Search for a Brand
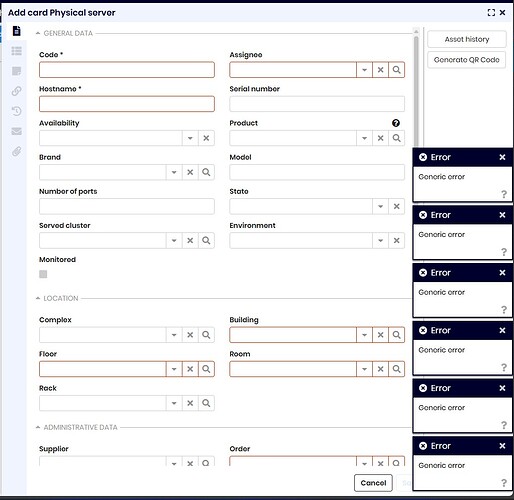514x500 pixels. pyautogui.click(x=206, y=172)
